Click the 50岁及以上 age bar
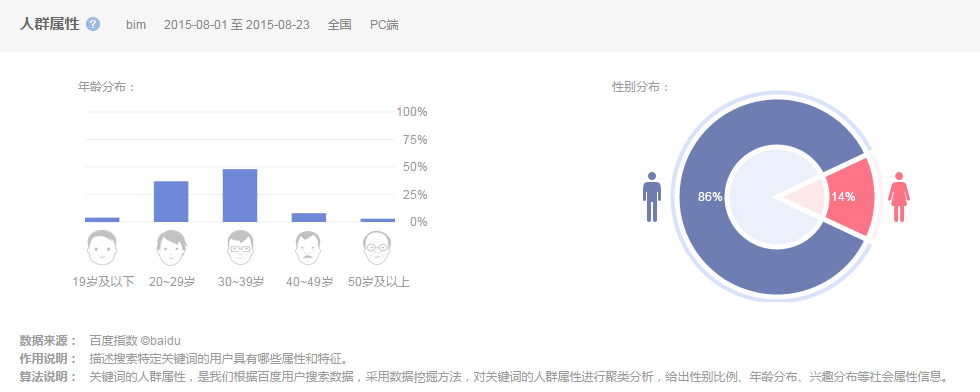This screenshot has width=980, height=392. coord(378,220)
